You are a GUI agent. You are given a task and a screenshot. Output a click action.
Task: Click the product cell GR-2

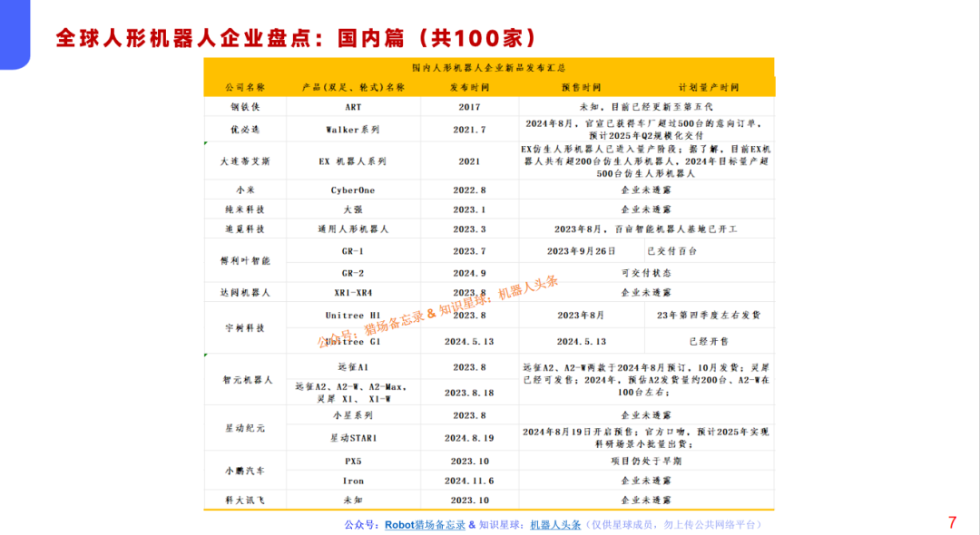coord(353,273)
